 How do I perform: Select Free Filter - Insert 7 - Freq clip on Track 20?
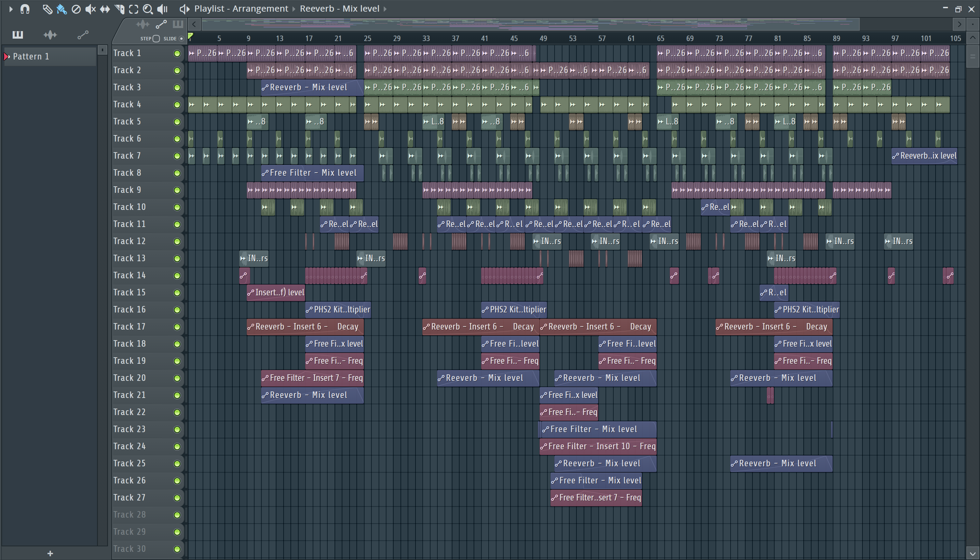pyautogui.click(x=312, y=378)
